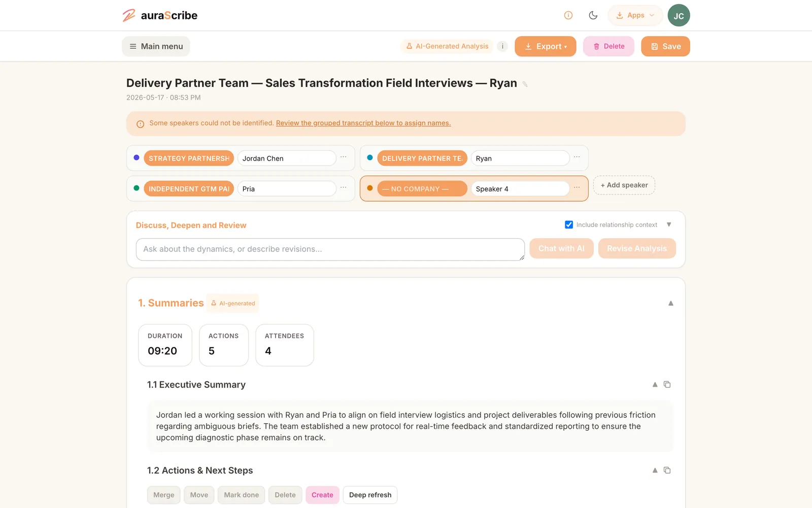Screen dimensions: 812x508
Task: Toggle Include relationship context checkbox
Action: (569, 225)
